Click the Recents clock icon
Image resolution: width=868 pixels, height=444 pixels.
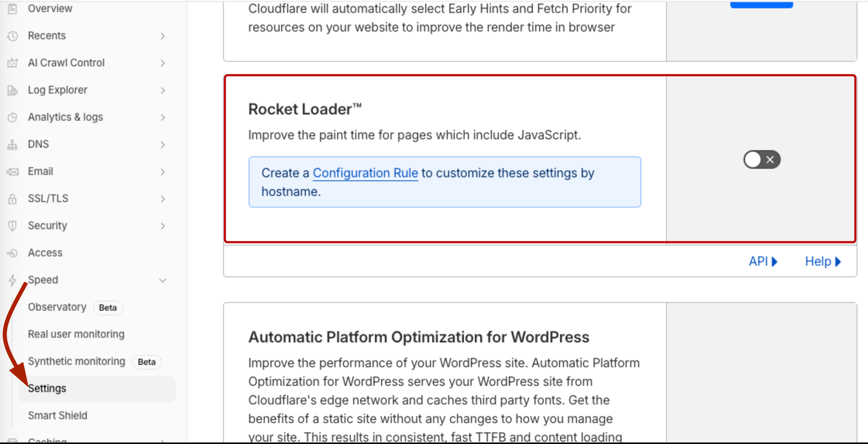12,36
